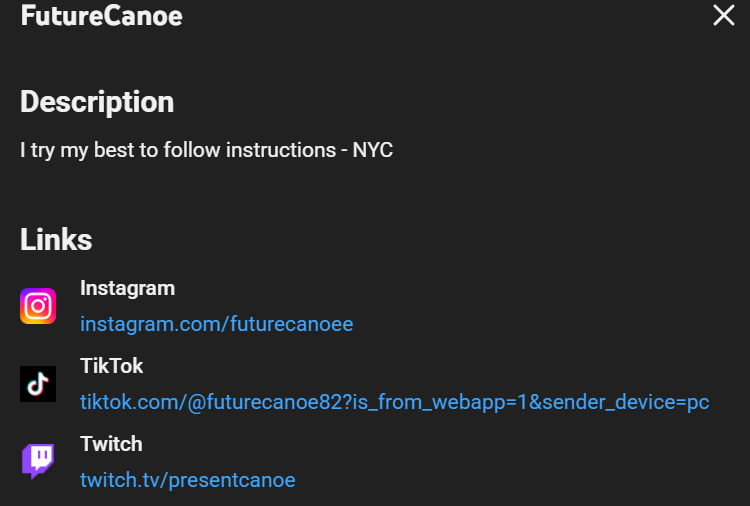The height and width of the screenshot is (506, 750).
Task: Click the TikTok logo icon
Action: pyautogui.click(x=38, y=384)
